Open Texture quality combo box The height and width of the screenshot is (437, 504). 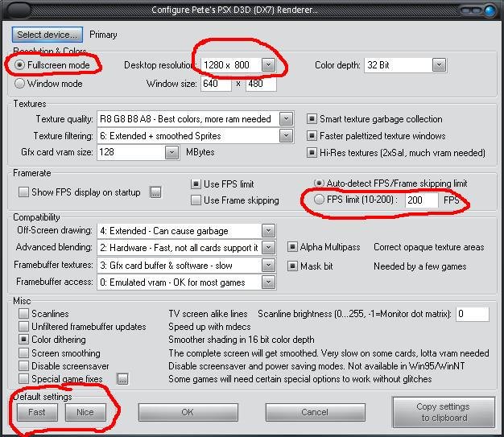tap(286, 118)
